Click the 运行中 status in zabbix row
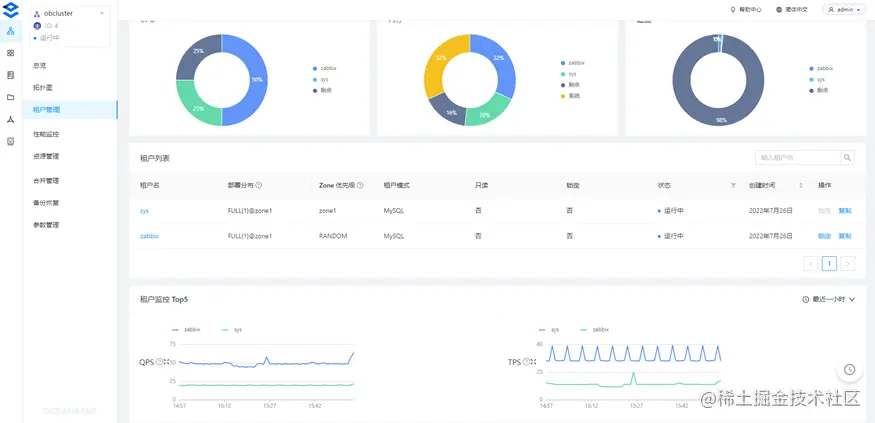This screenshot has width=875, height=423. [x=671, y=236]
